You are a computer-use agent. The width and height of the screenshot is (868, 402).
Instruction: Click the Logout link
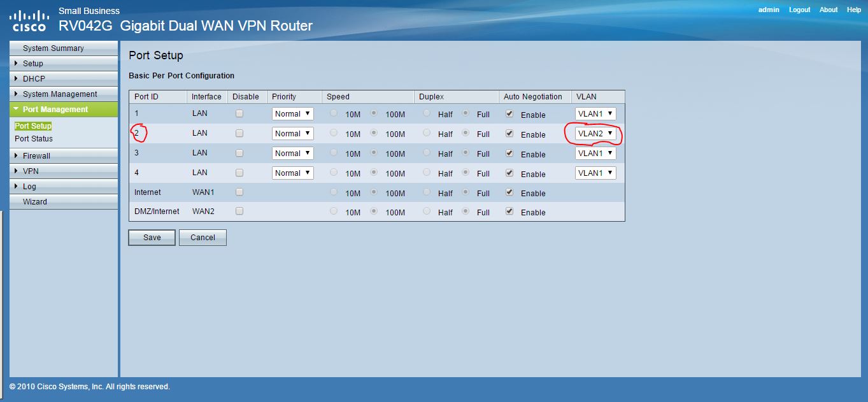(x=799, y=10)
